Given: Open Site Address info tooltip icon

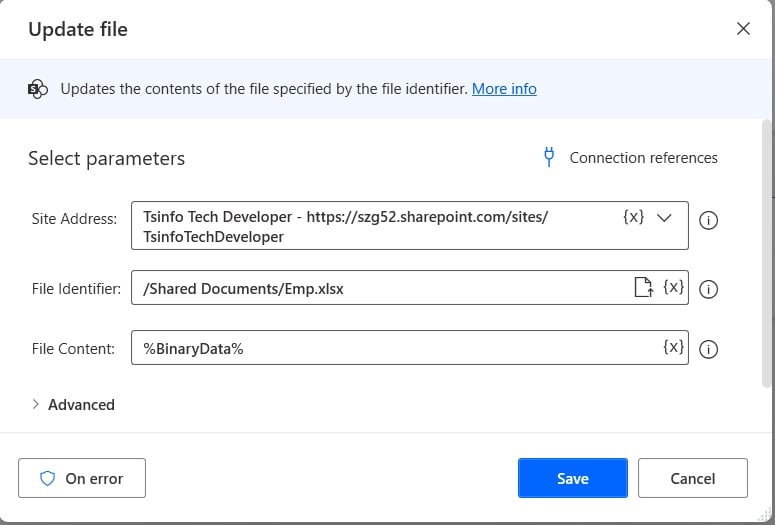Looking at the screenshot, I should tap(708, 220).
